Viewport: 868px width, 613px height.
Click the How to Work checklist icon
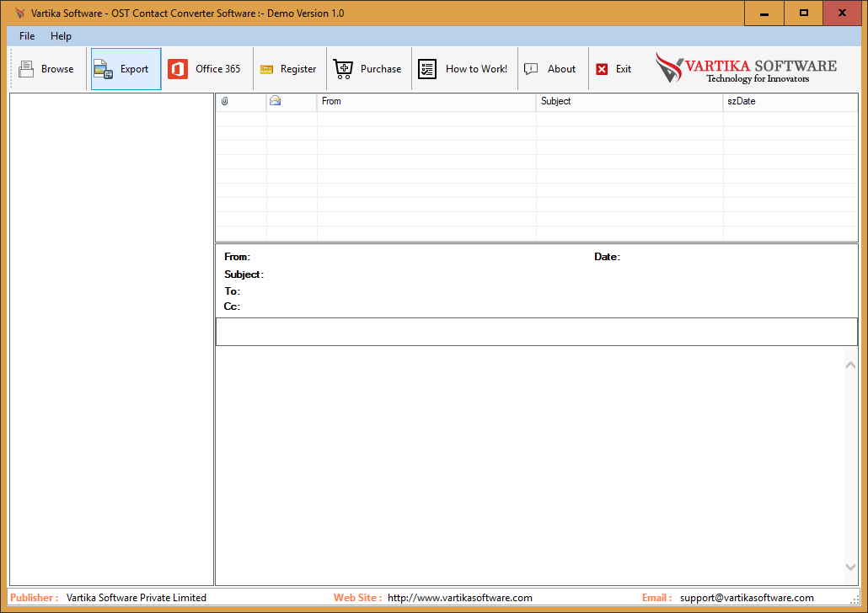pyautogui.click(x=427, y=69)
